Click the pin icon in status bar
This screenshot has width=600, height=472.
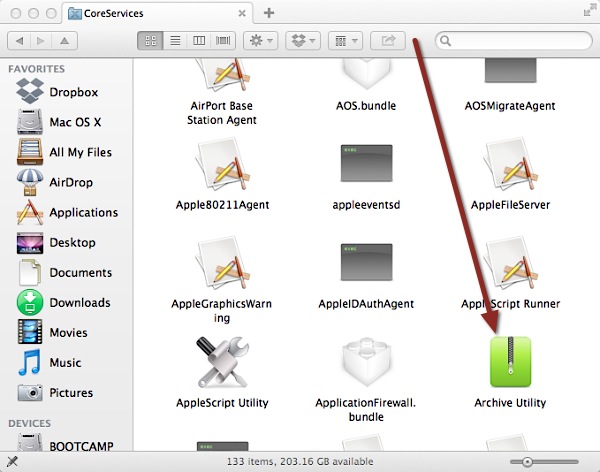(x=12, y=462)
